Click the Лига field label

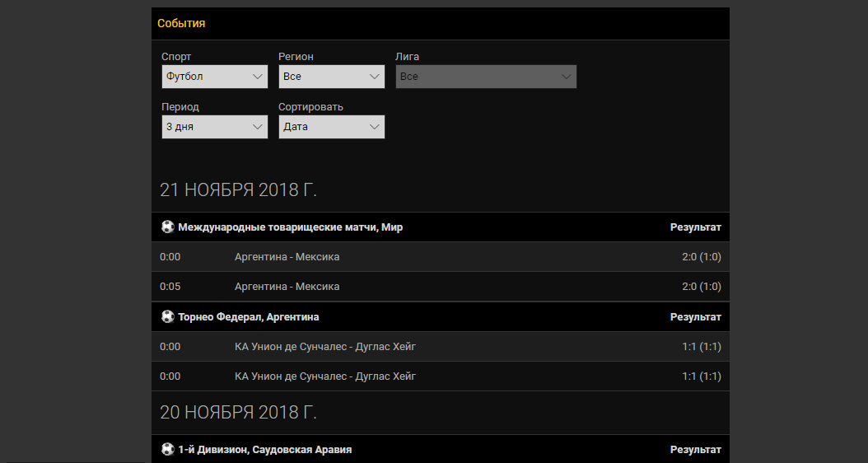408,57
